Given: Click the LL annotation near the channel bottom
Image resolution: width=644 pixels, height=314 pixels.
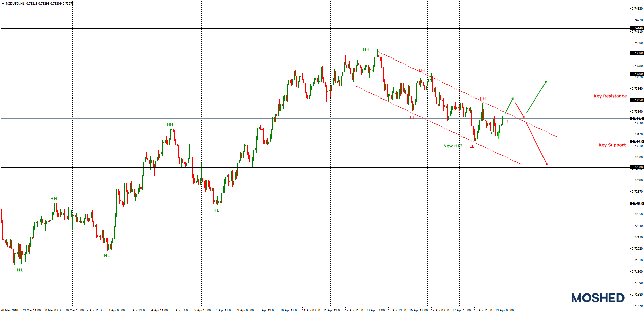Looking at the screenshot, I should (472, 146).
